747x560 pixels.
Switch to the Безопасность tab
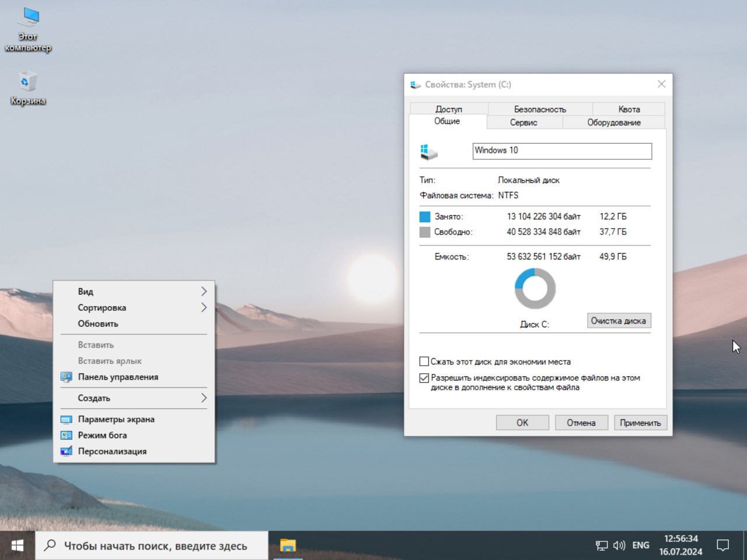click(540, 109)
